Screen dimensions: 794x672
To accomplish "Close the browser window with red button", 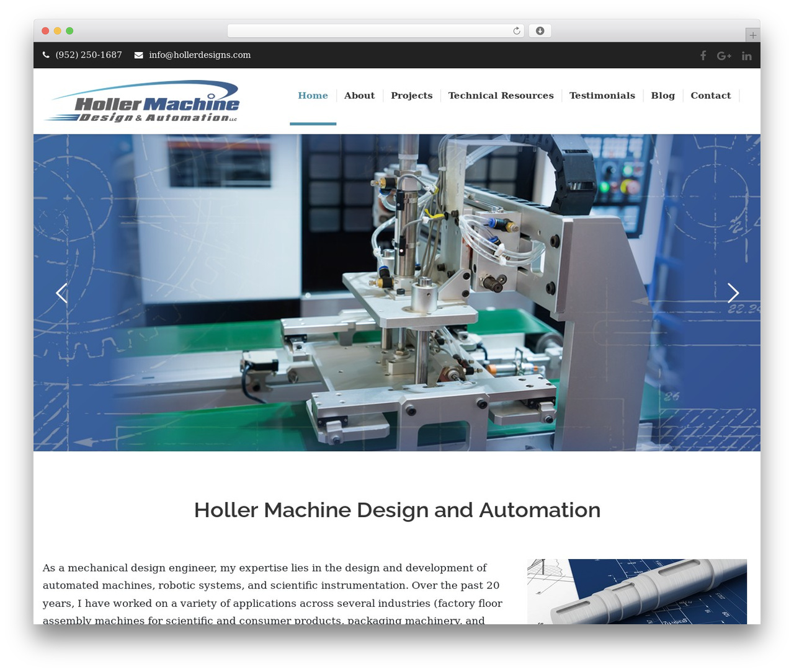I will pyautogui.click(x=45, y=31).
